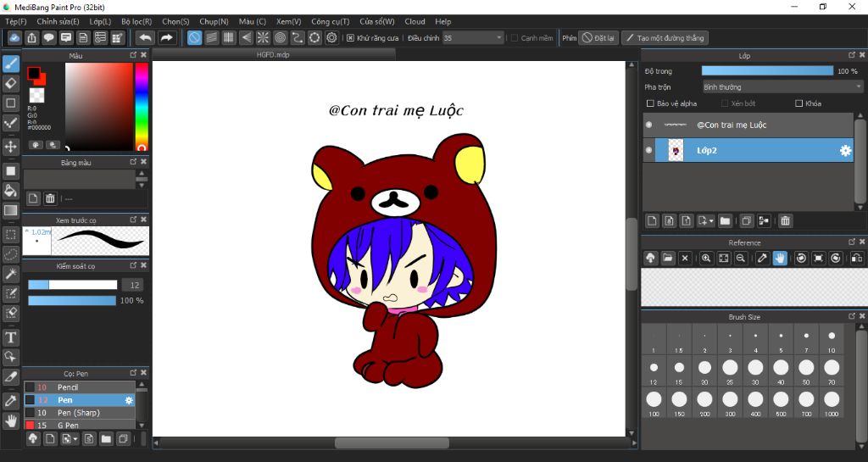Open the Lớp(L) menu
The height and width of the screenshot is (462, 868).
(x=100, y=21)
